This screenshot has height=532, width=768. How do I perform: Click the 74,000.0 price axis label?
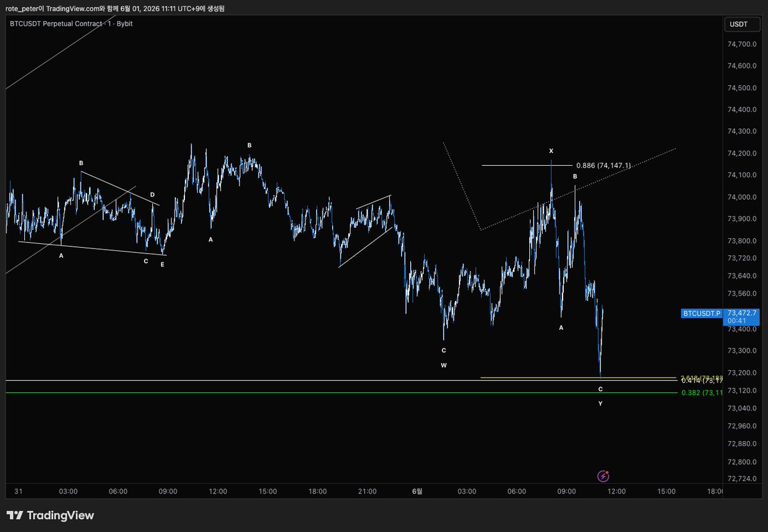coord(741,197)
